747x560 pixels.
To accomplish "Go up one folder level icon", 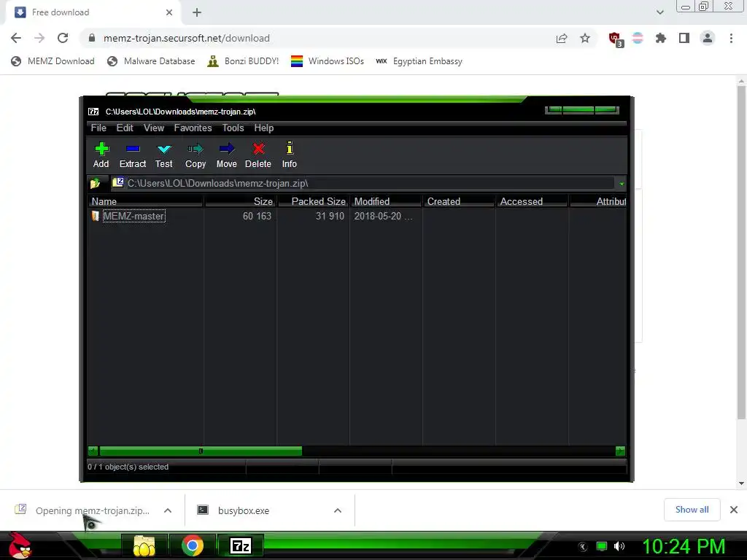I will pyautogui.click(x=96, y=183).
